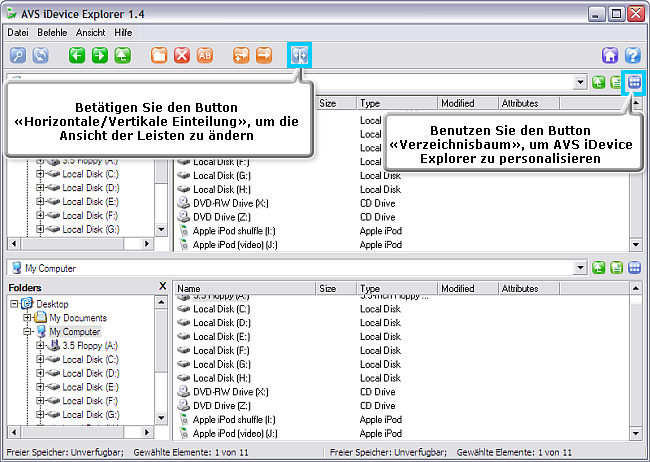
Task: Select DVD Drive (Z:) in lower file list
Action: click(x=222, y=406)
